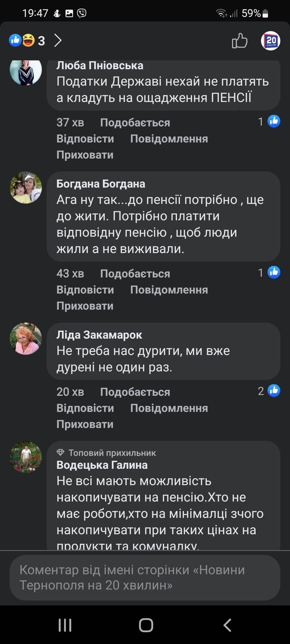Hide Ліда Закамарок's comment with Приховати
This screenshot has width=290, height=644.
(x=85, y=424)
